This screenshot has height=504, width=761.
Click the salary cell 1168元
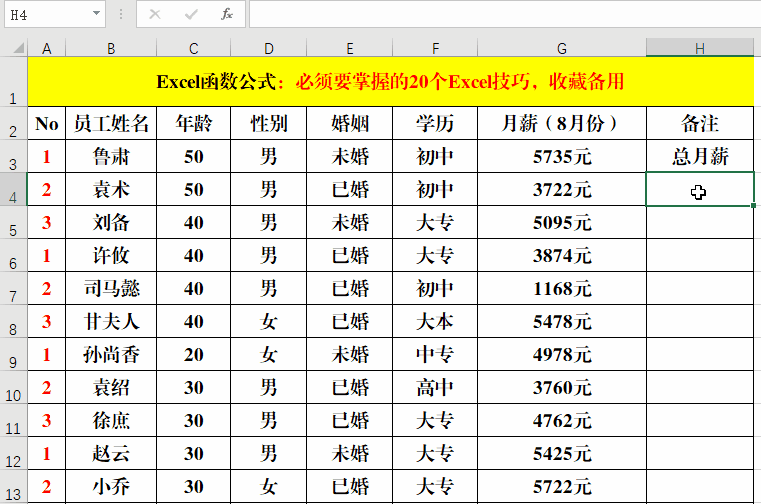[562, 288]
